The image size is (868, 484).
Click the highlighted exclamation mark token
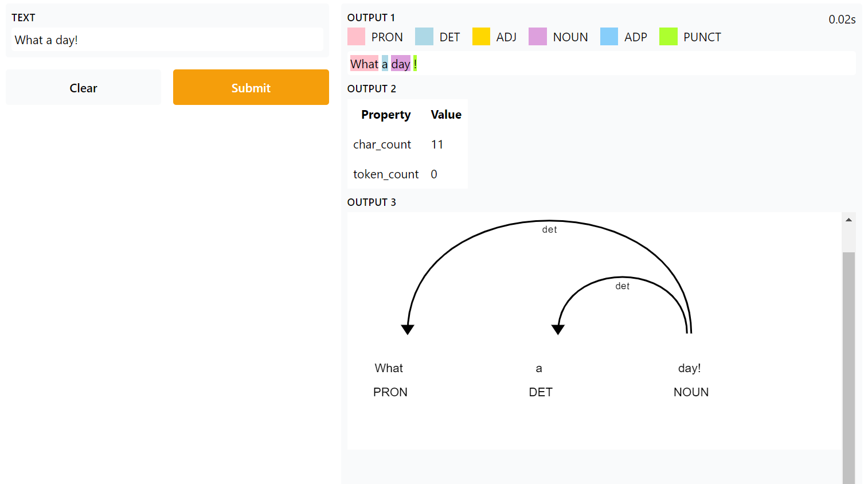click(415, 64)
